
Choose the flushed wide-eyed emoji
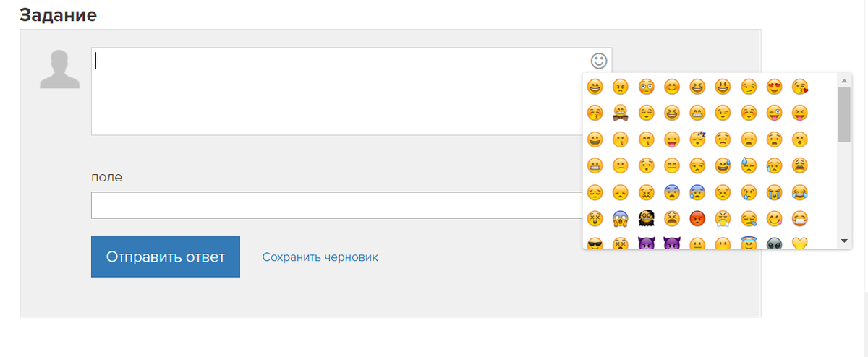(646, 87)
